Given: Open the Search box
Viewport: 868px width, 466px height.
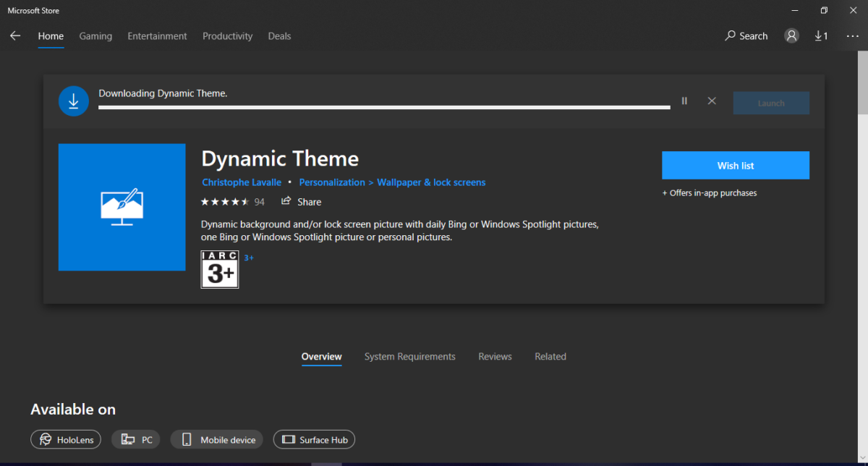Looking at the screenshot, I should pos(746,36).
